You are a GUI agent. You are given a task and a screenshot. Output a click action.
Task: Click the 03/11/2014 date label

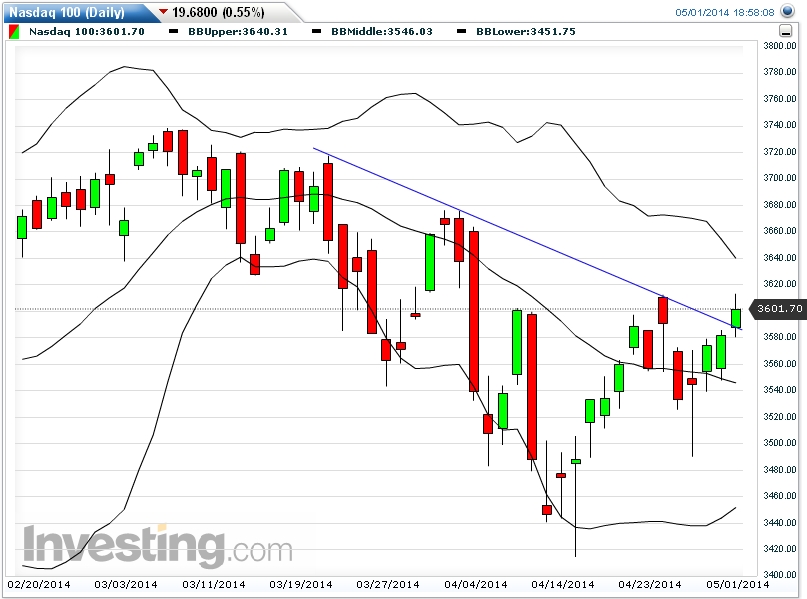tap(214, 585)
